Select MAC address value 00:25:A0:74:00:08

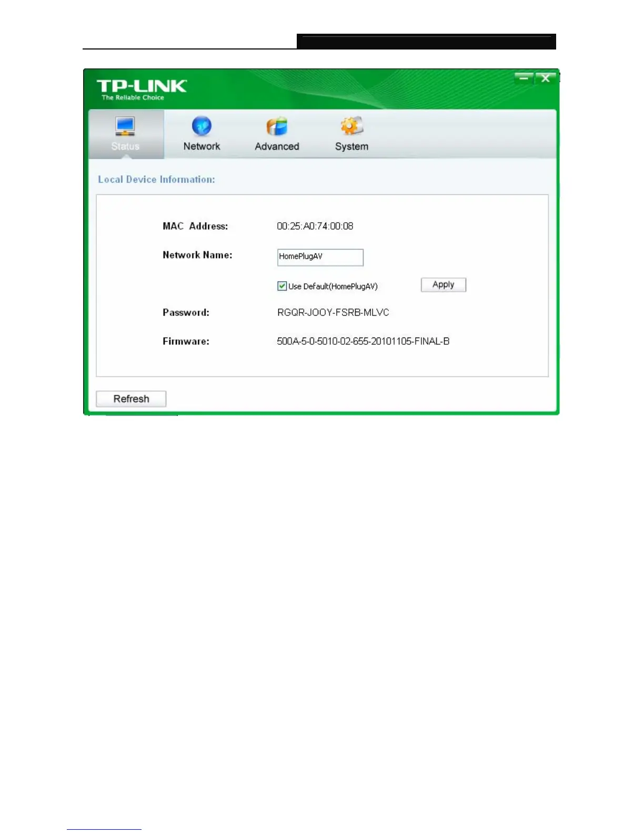click(x=315, y=226)
